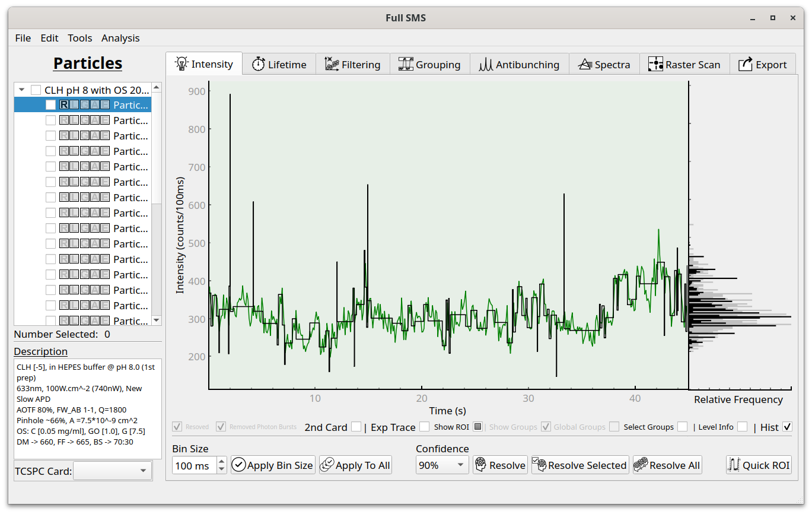Image resolution: width=812 pixels, height=514 pixels.
Task: Go to the Export tab
Action: point(763,65)
